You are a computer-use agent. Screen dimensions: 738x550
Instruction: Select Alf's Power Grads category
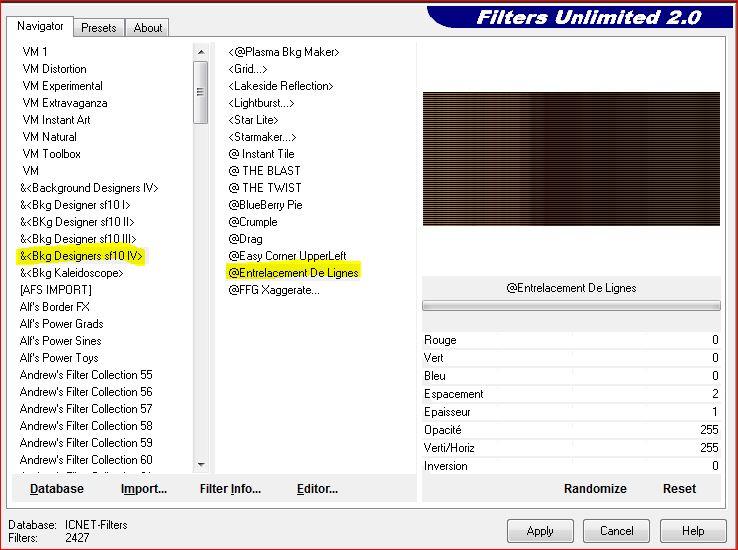(x=61, y=324)
